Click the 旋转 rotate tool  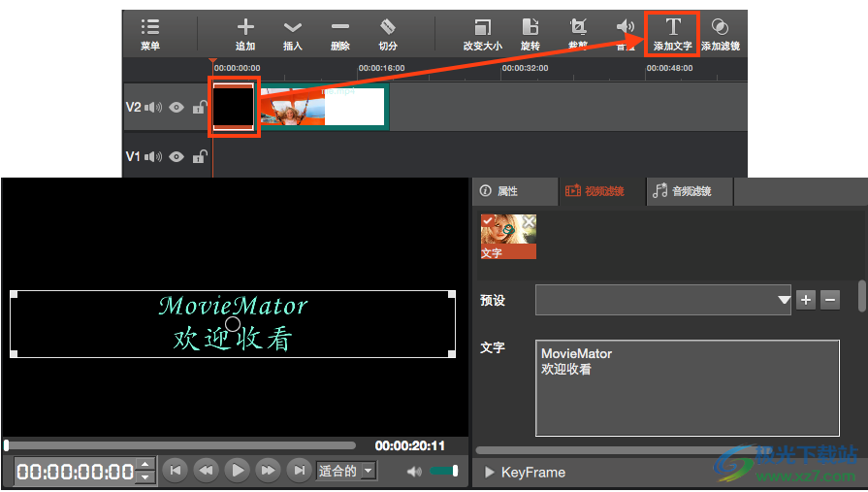530,34
